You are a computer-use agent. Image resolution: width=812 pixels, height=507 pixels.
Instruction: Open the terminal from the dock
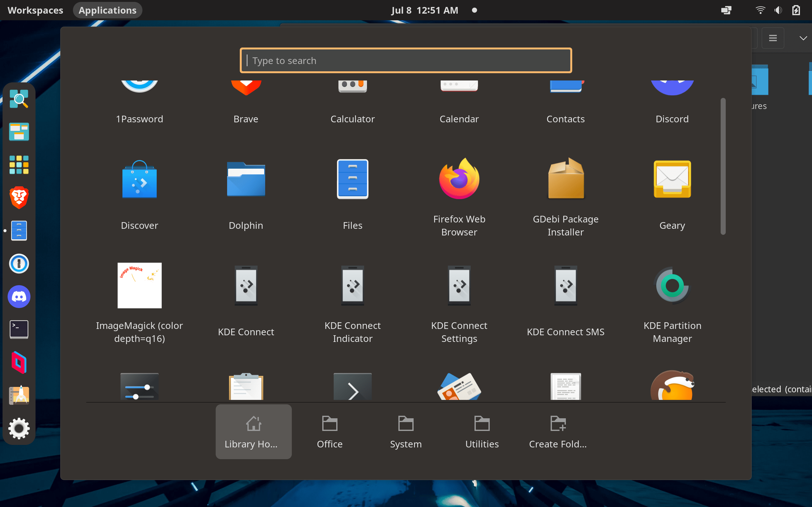tap(19, 329)
